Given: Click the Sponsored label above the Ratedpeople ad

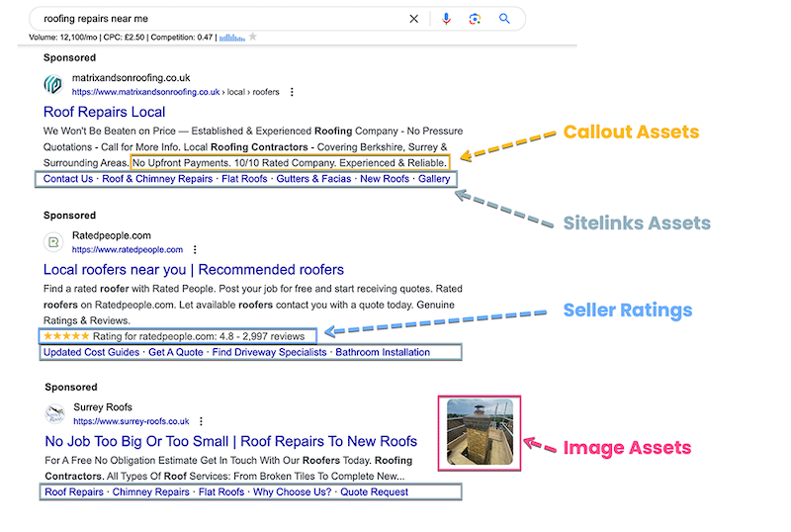Looking at the screenshot, I should 69,216.
